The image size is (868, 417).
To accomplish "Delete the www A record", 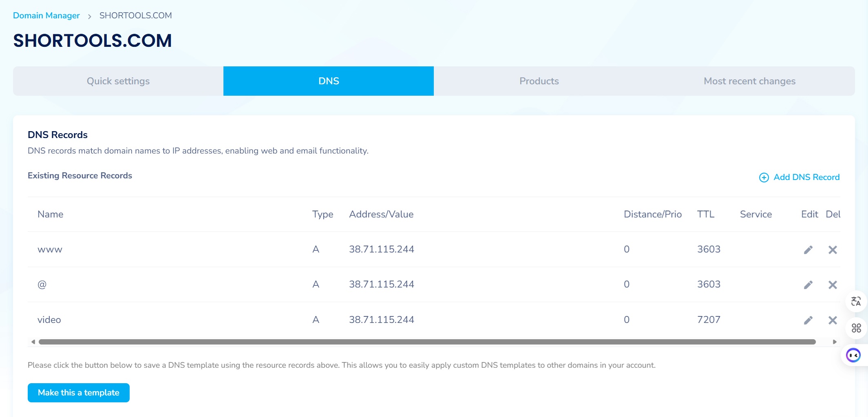I will (x=833, y=250).
